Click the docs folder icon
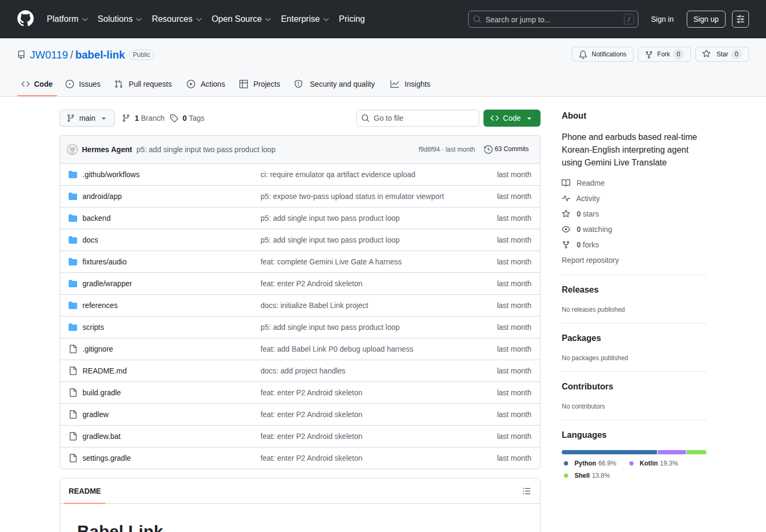766x532 pixels. tap(73, 240)
